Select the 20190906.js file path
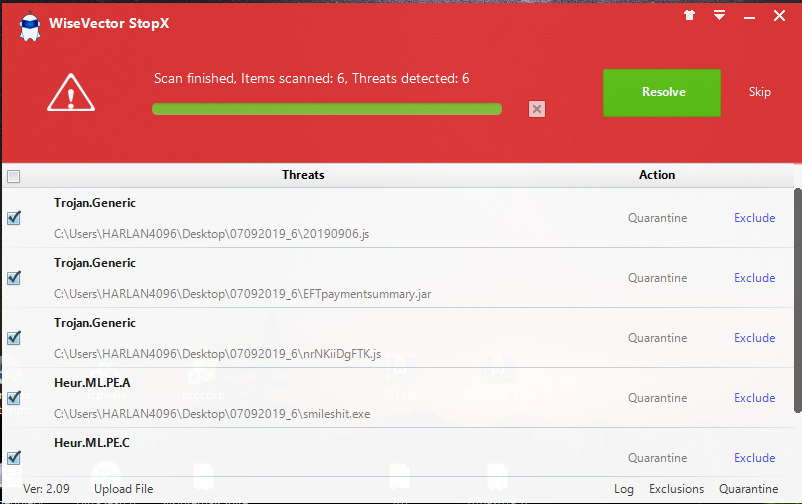Viewport: 802px width, 504px height. click(x=211, y=234)
